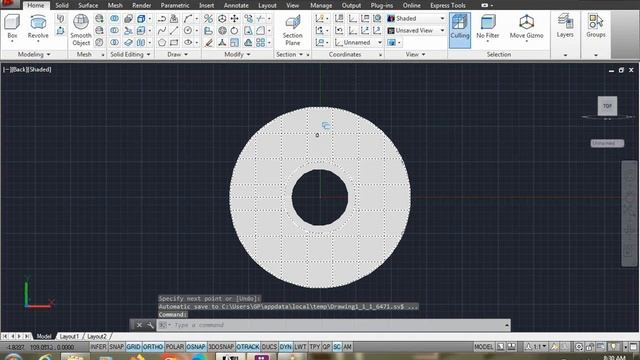640x360 pixels.
Task: Select the Rectangle draw tool
Action: click(174, 42)
